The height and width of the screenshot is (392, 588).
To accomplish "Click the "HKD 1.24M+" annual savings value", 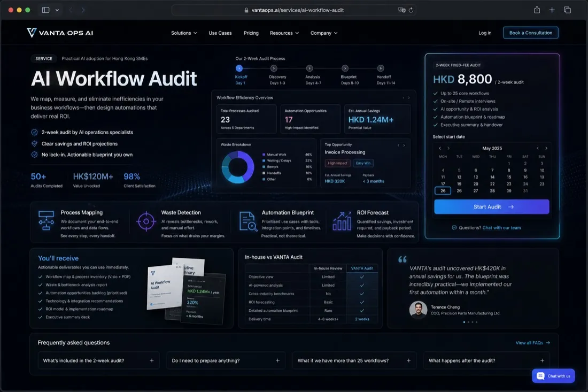I will 371,120.
